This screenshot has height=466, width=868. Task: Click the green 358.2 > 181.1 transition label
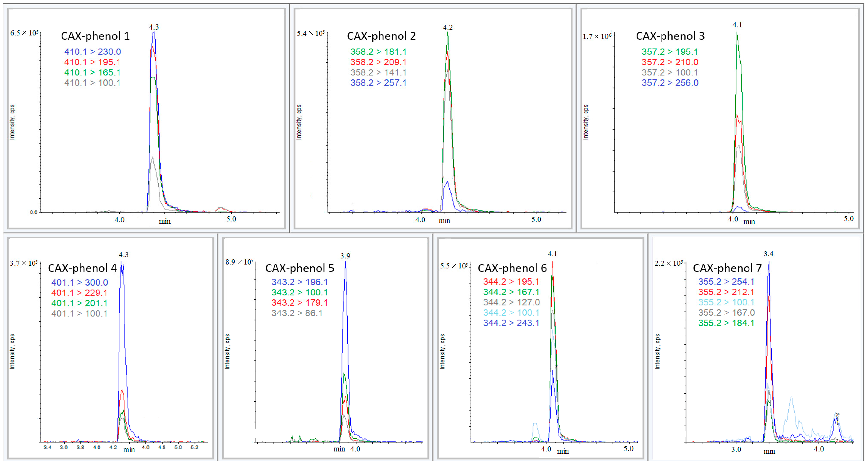pos(378,52)
